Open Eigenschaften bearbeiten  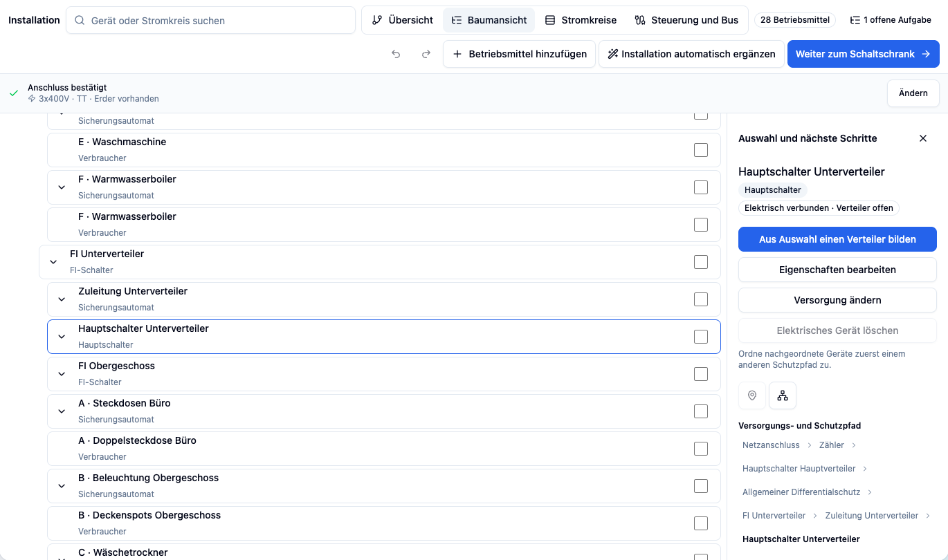[837, 270]
